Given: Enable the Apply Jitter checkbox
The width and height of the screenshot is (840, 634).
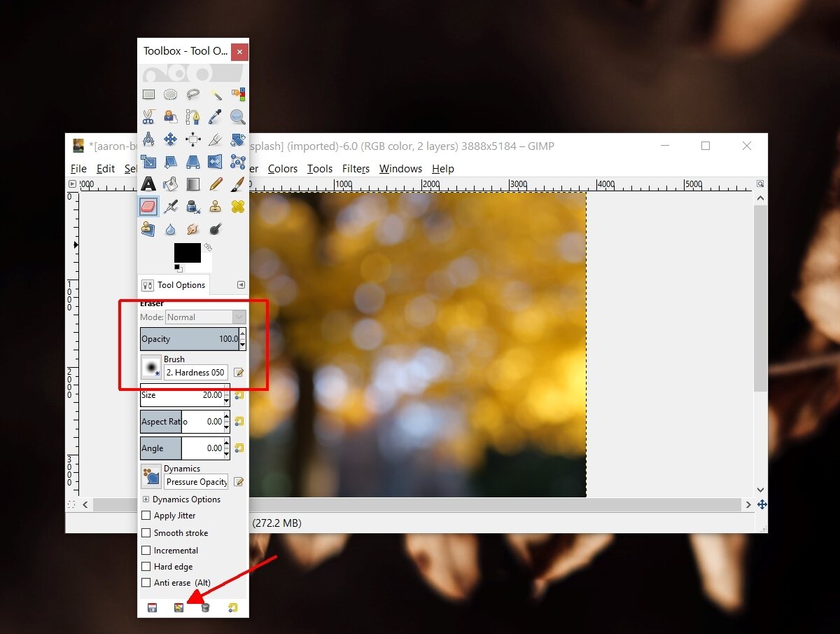Looking at the screenshot, I should pyautogui.click(x=146, y=516).
